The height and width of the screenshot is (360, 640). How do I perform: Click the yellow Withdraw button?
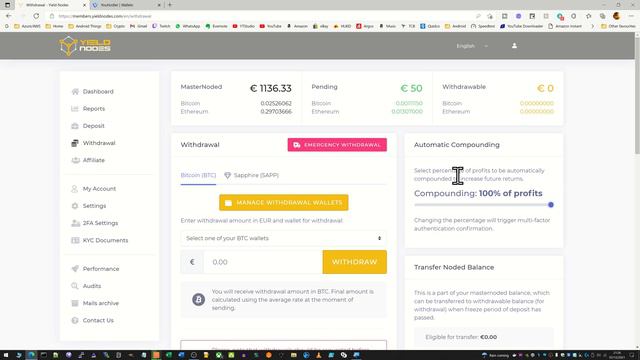pos(355,262)
